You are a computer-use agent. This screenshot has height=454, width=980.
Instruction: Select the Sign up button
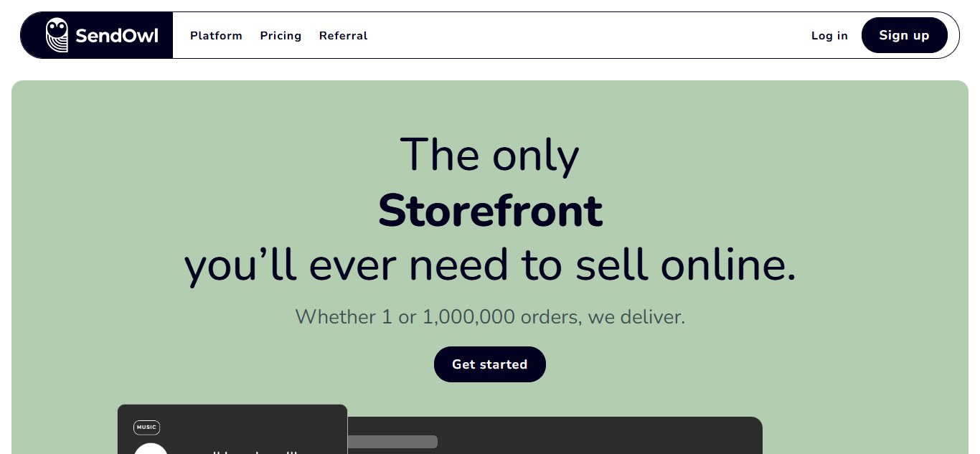pyautogui.click(x=904, y=35)
